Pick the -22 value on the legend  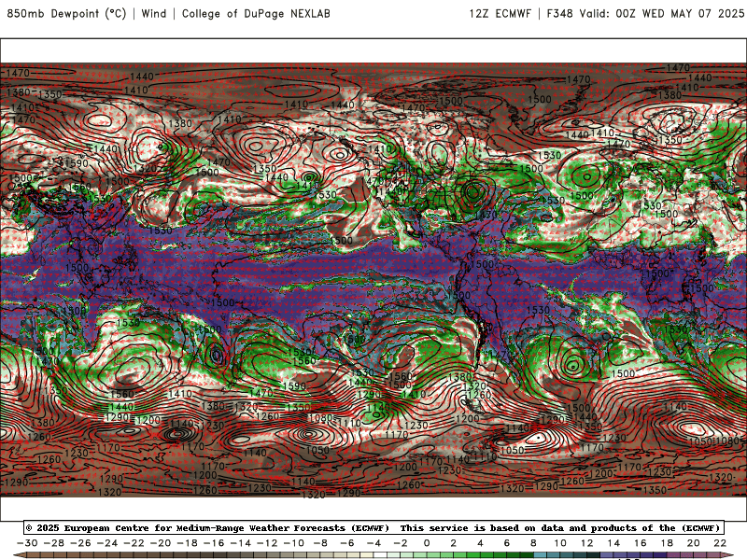[x=134, y=543]
